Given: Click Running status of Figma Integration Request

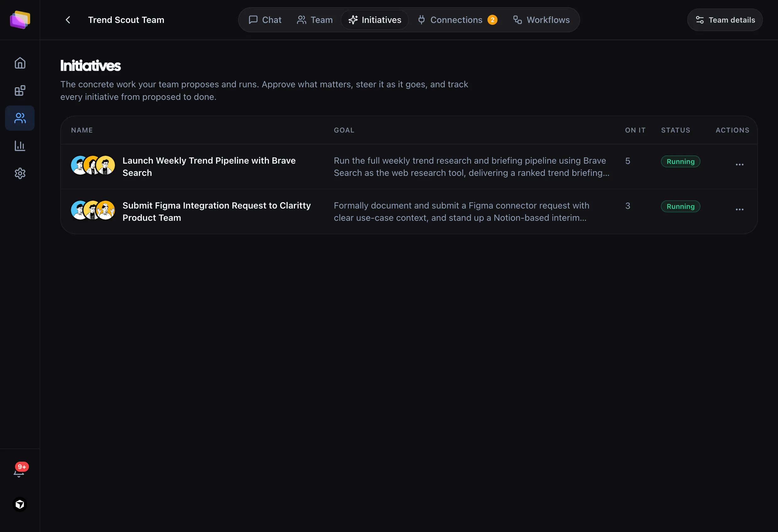Looking at the screenshot, I should [681, 206].
